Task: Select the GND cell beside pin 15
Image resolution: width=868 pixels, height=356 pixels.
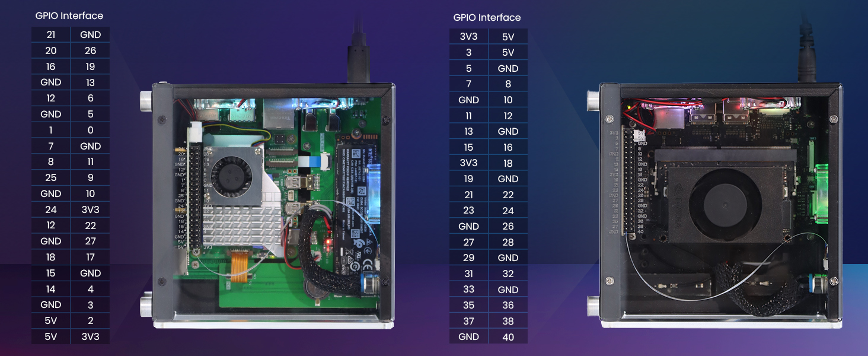Action: 90,273
